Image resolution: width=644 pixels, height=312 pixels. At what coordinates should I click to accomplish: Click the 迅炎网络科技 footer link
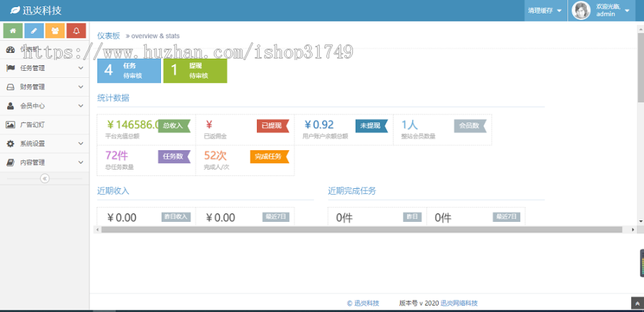[x=459, y=303]
